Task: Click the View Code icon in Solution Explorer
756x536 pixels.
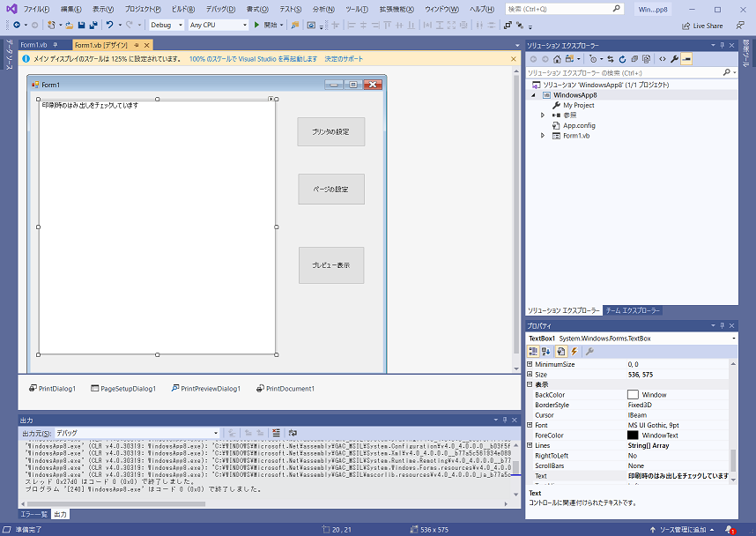Action: [x=663, y=59]
